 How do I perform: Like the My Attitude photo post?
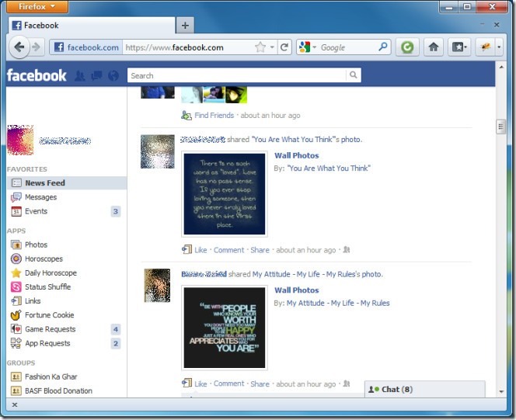pyautogui.click(x=200, y=384)
